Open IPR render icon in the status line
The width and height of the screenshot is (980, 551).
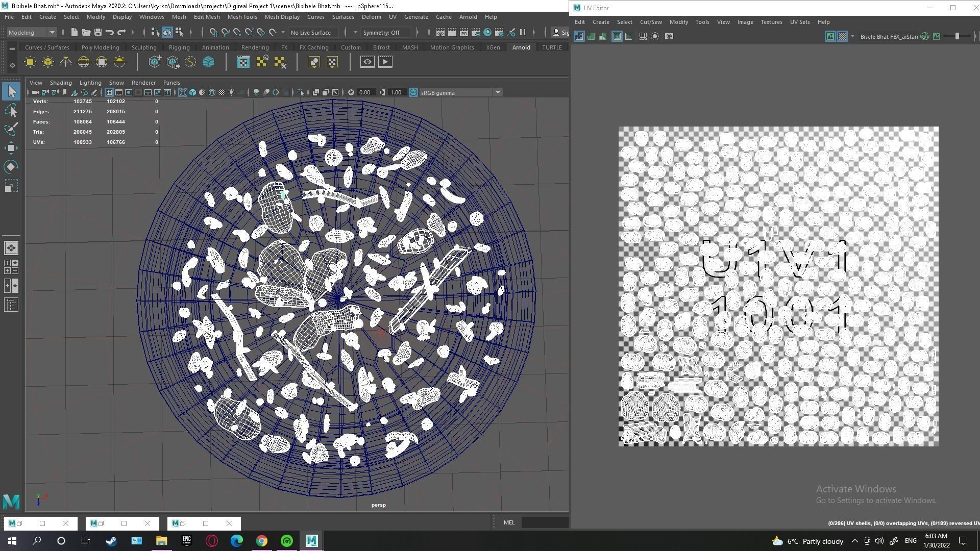[x=464, y=32]
